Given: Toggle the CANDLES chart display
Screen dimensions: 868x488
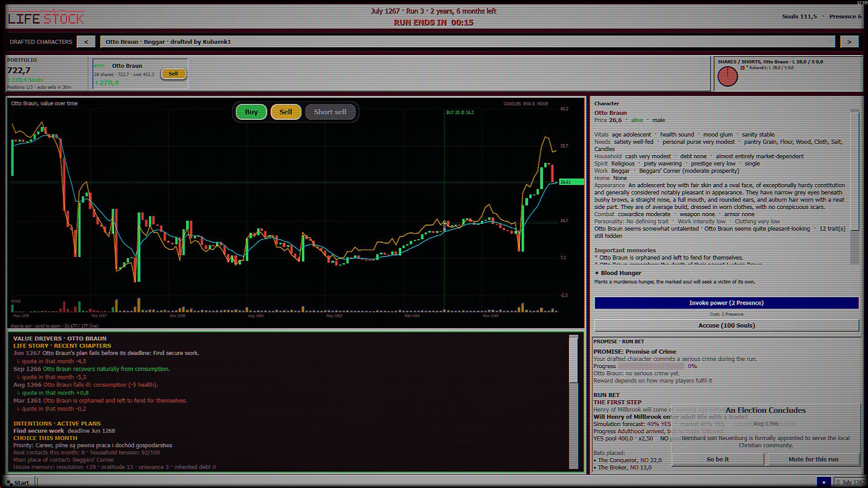Looking at the screenshot, I should [x=512, y=104].
